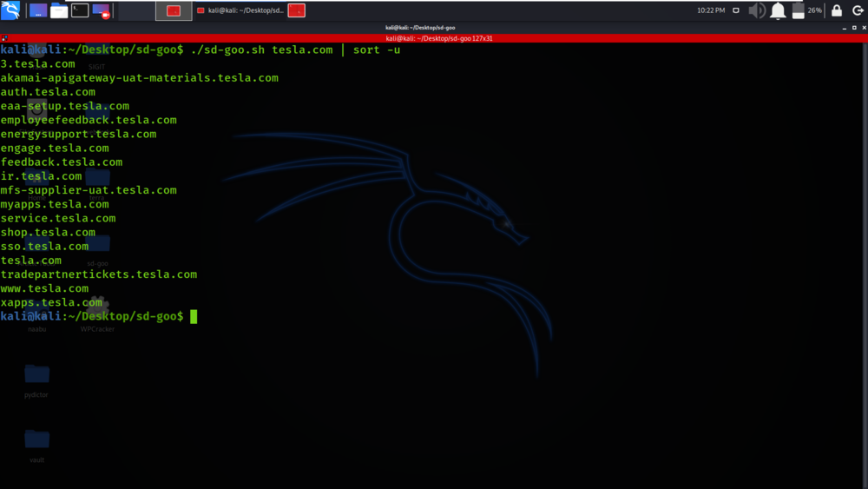Launch the file manager from the panel
868x489 pixels.
tap(59, 10)
